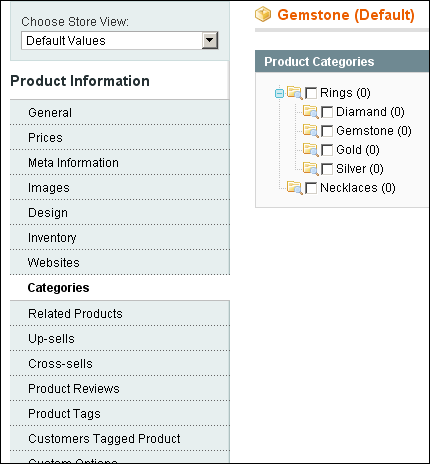Collapse the Rings category tree node

coord(279,93)
